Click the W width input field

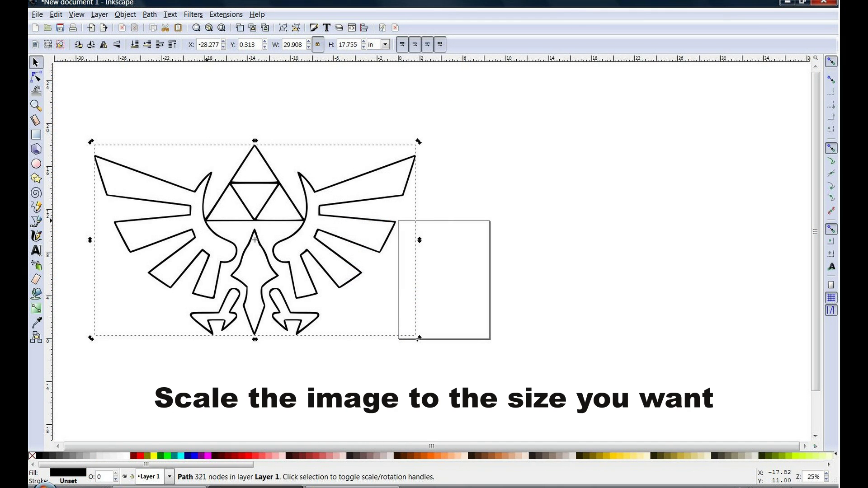(x=293, y=44)
